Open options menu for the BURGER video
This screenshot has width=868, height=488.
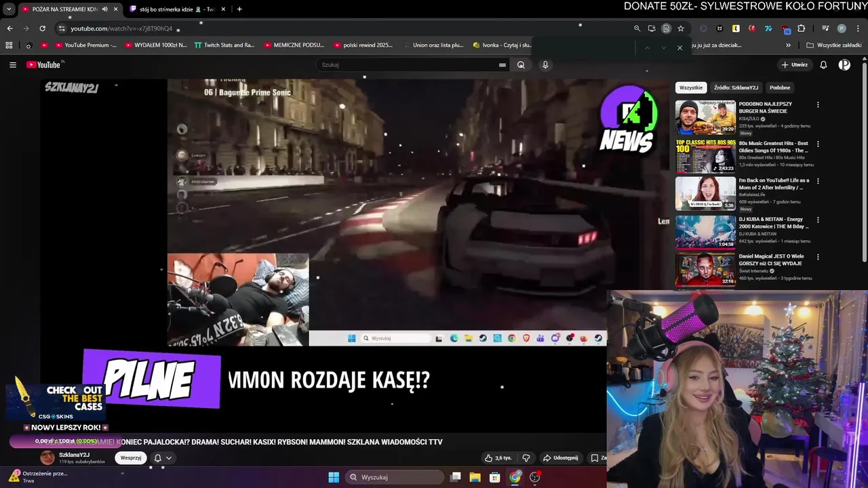pyautogui.click(x=818, y=104)
